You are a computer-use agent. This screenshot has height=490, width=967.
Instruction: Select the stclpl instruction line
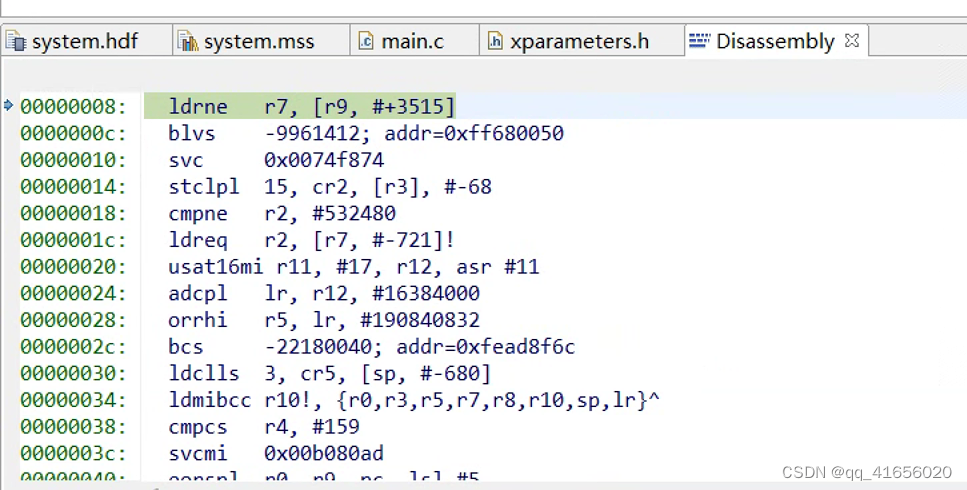pos(330,187)
